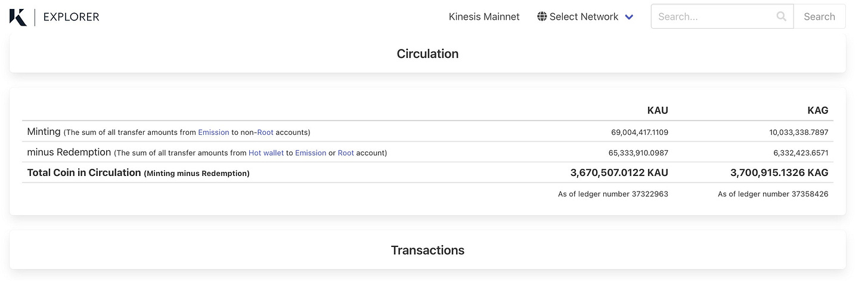Click the Transactions section heading
Screen dimensions: 868x281
click(427, 250)
